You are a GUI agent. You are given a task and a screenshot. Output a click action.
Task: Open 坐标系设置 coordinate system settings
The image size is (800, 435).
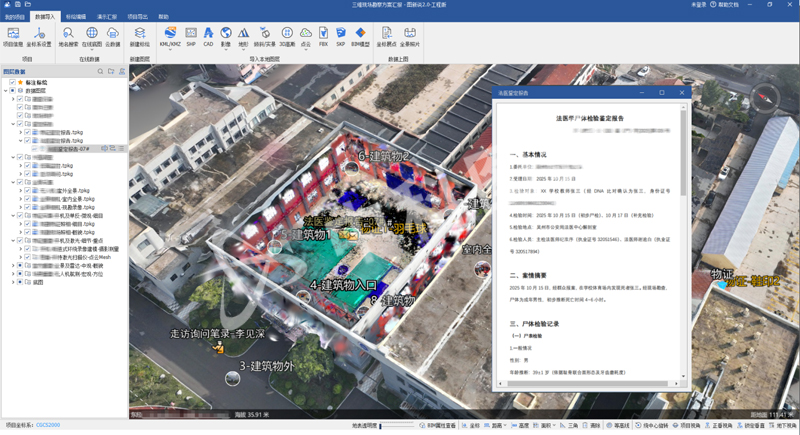(x=39, y=37)
